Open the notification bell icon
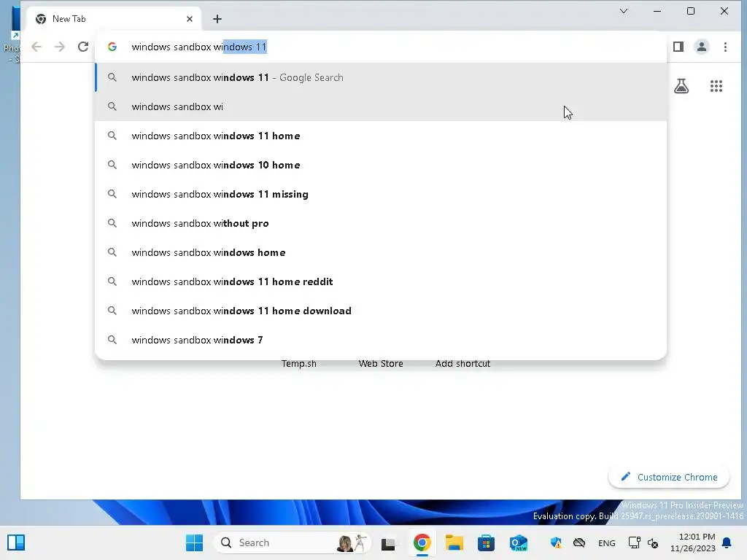 (x=727, y=542)
